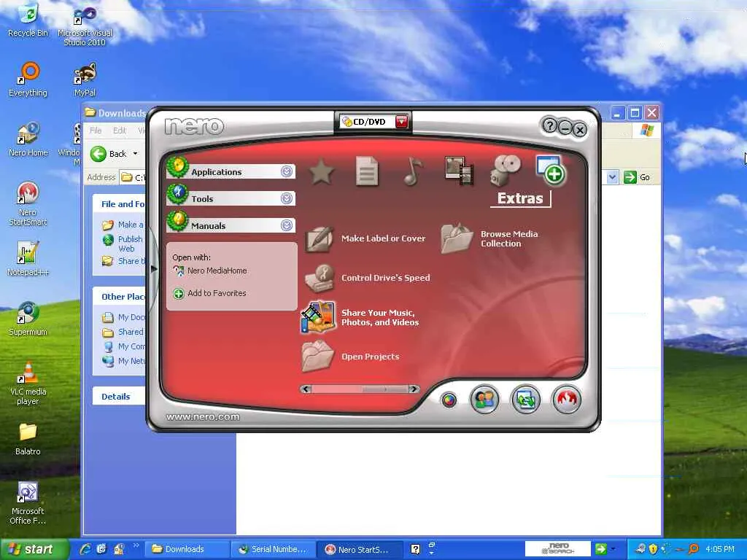Open the Nero help question mark button
Viewport: 747px width, 560px height.
[550, 125]
